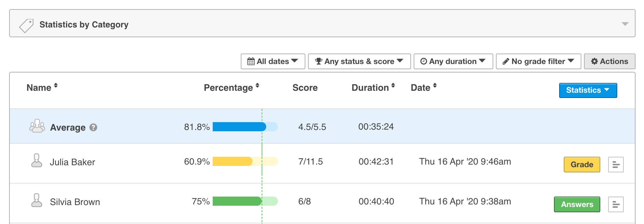Open the Any status & score dropdown
This screenshot has height=224, width=644.
pos(359,61)
